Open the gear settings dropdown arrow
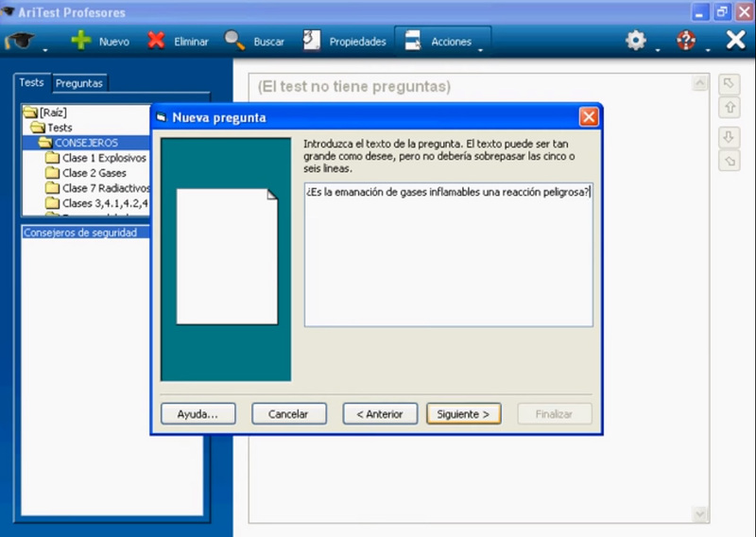Viewport: 756px width, 537px height. pyautogui.click(x=658, y=50)
